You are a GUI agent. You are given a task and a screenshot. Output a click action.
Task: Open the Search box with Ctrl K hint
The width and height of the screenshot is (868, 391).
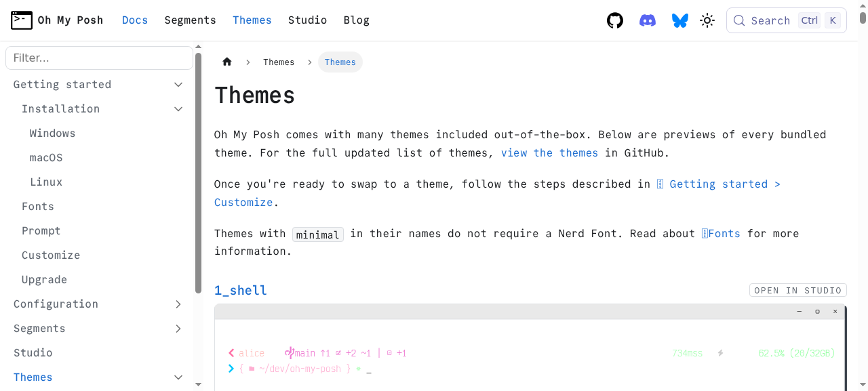pos(787,20)
